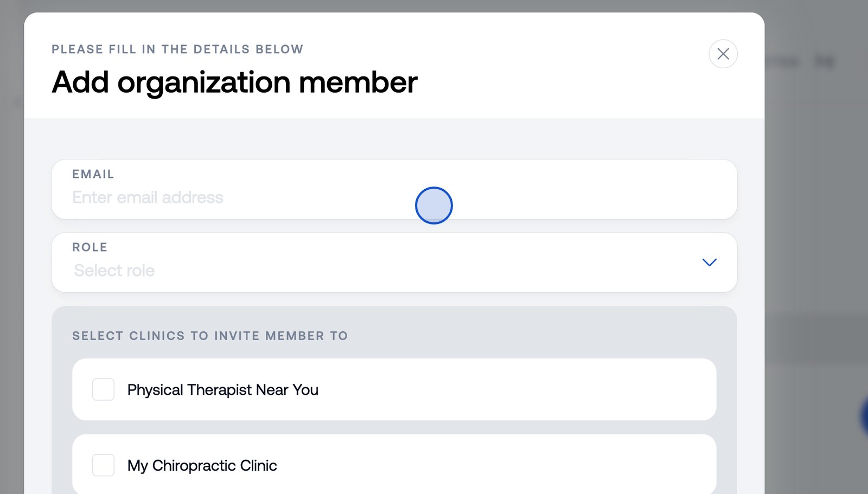Click the close icon in dialog corner
Image resolution: width=868 pixels, height=494 pixels.
coord(723,54)
